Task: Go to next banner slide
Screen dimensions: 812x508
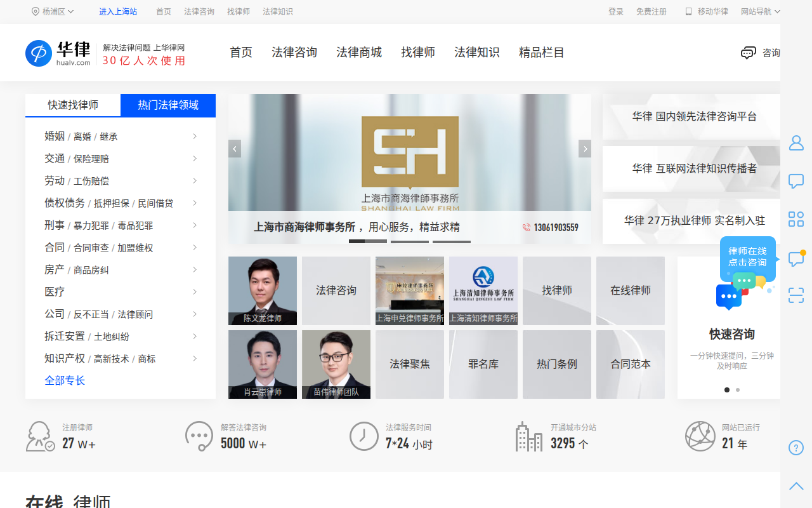Action: coord(585,149)
